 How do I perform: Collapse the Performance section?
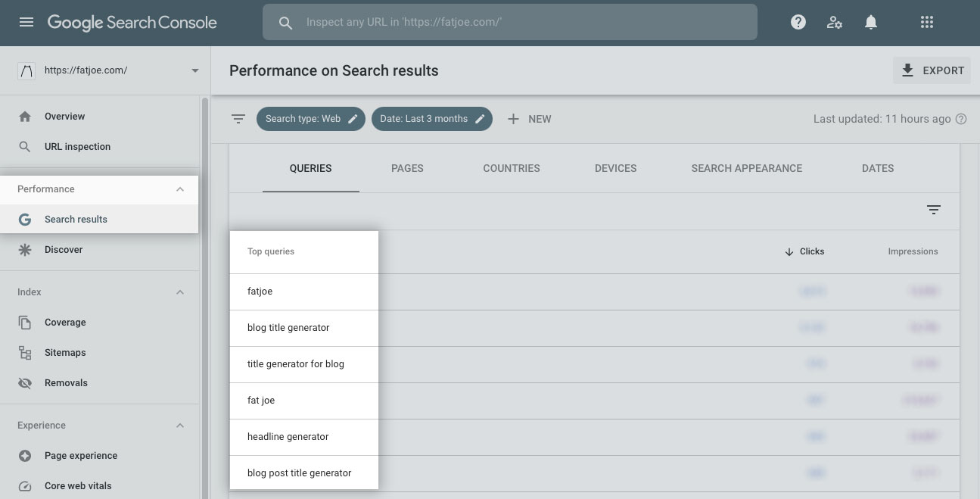[x=180, y=189]
